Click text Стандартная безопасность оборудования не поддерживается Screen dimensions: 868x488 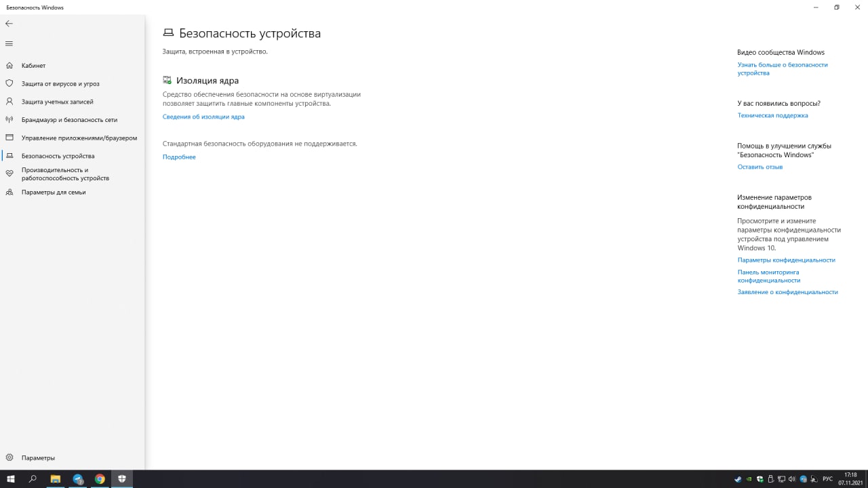tap(260, 144)
